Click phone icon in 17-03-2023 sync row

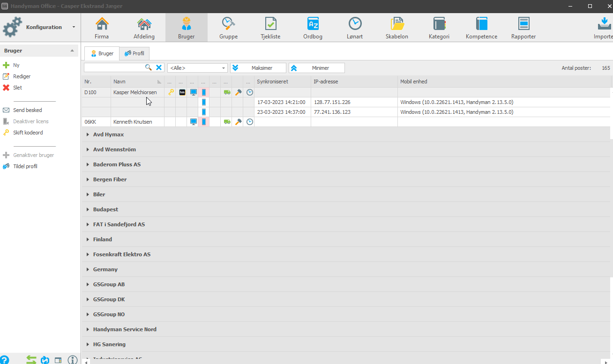pos(204,102)
